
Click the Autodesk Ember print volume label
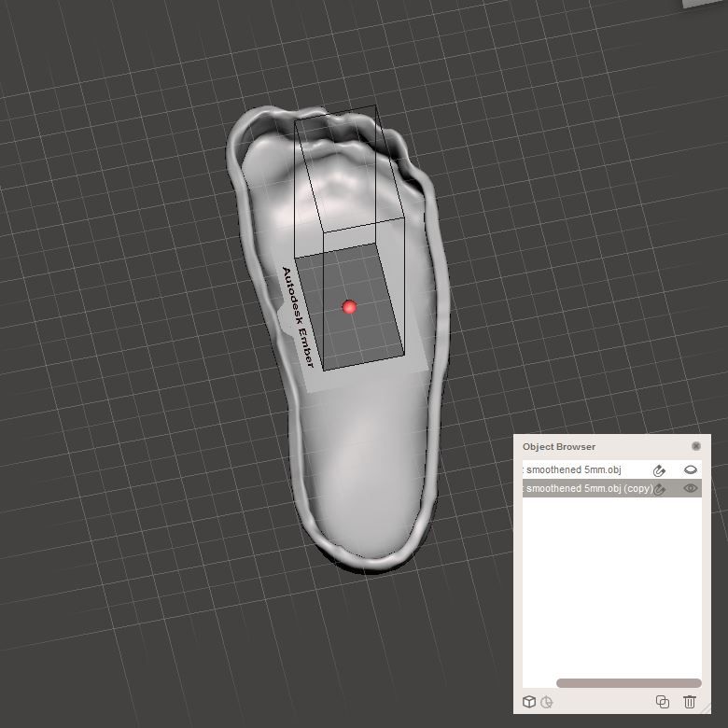[x=298, y=317]
